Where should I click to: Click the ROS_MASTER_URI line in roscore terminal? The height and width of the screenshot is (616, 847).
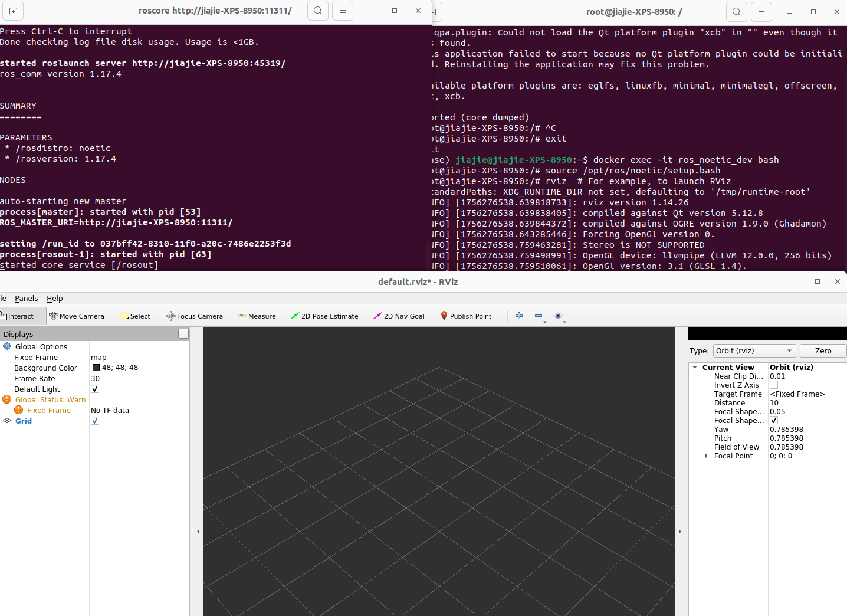(116, 222)
